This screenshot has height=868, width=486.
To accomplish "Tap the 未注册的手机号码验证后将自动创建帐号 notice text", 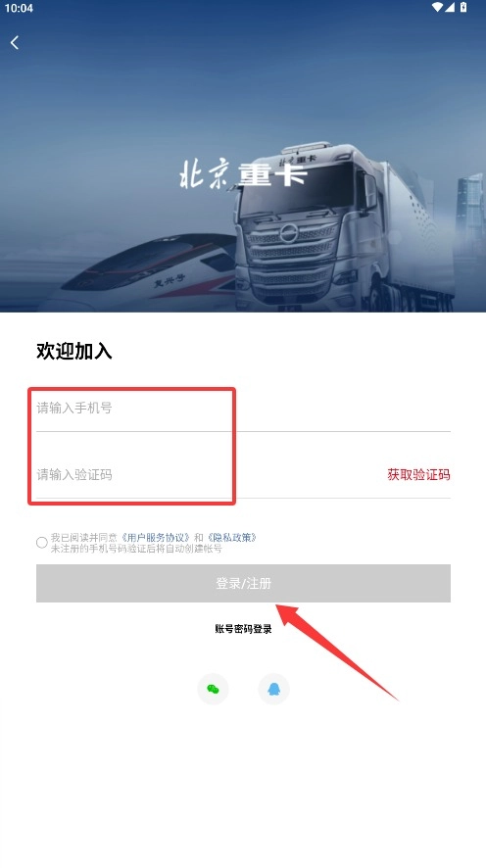I will point(136,549).
